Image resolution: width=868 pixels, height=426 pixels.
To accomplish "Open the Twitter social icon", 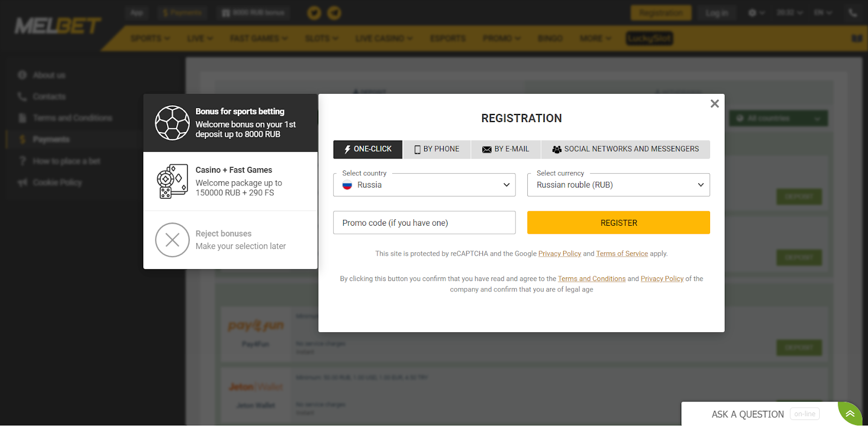I will tap(314, 12).
